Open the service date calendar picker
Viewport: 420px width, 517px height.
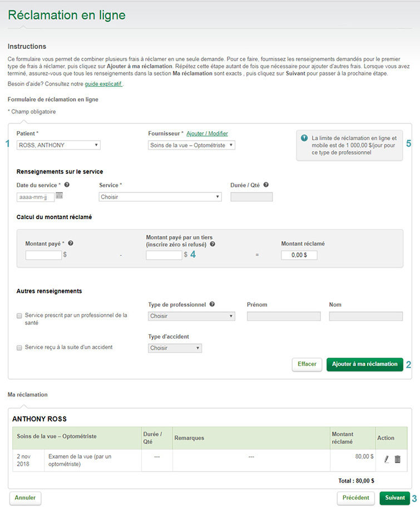pos(59,196)
